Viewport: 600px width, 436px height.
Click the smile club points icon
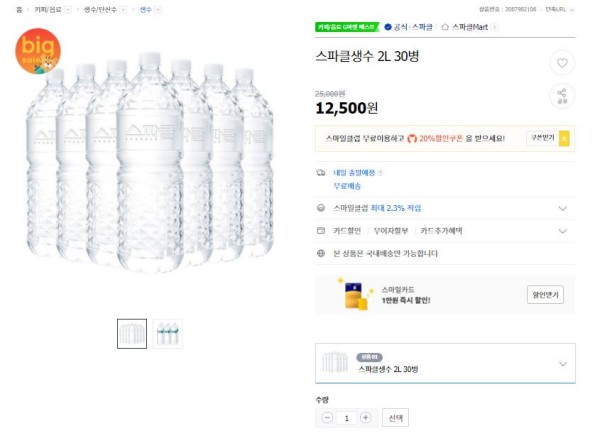[x=321, y=208]
